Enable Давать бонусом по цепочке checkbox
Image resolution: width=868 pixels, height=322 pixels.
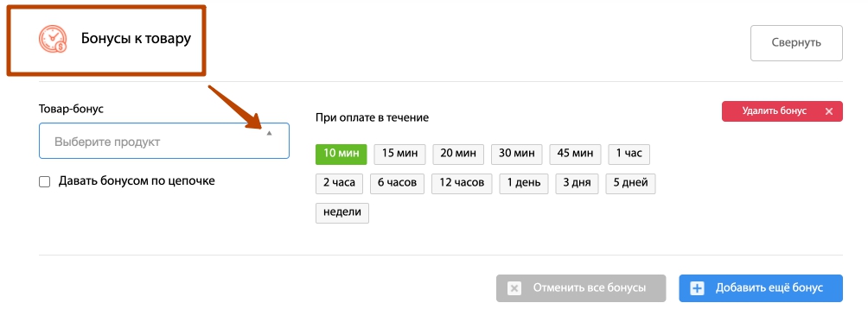coord(44,181)
